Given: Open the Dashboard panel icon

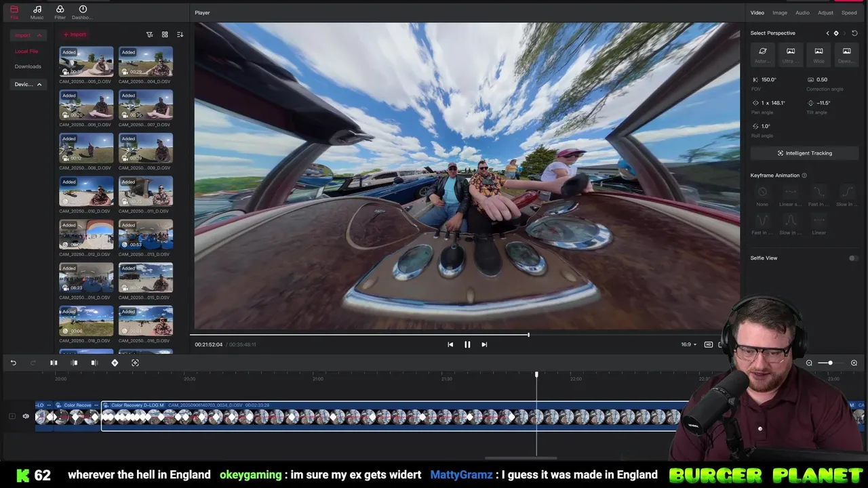Looking at the screenshot, I should 83,12.
